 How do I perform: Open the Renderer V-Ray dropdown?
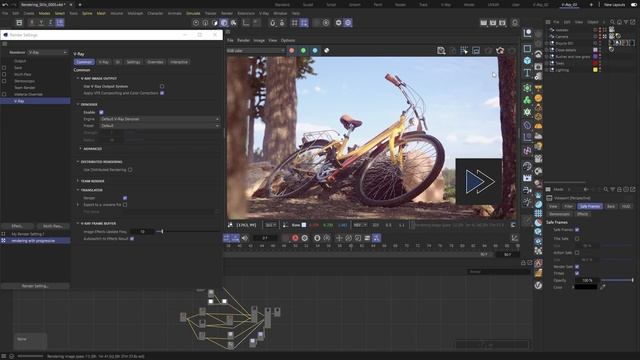click(x=48, y=52)
